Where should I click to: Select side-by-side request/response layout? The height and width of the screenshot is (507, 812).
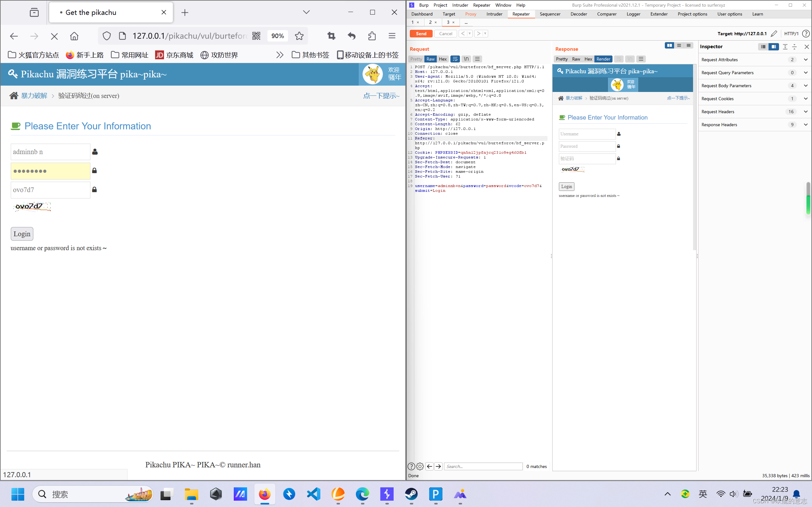[x=670, y=45]
